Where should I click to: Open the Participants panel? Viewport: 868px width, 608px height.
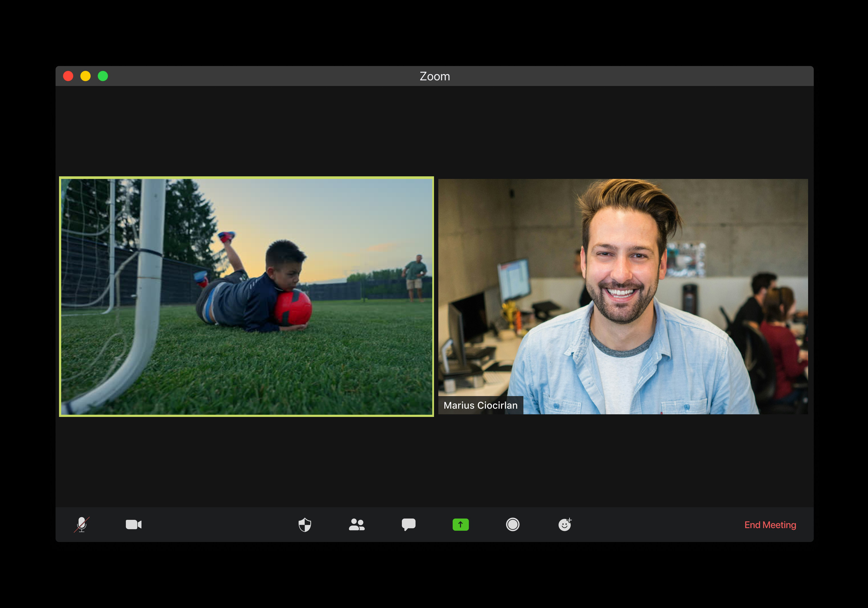[357, 524]
